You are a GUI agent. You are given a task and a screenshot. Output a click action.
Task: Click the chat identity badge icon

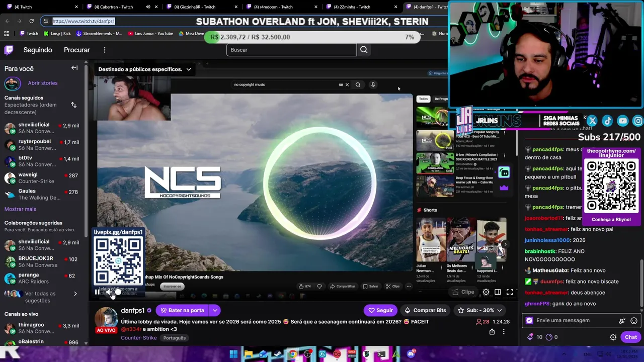[x=529, y=321]
